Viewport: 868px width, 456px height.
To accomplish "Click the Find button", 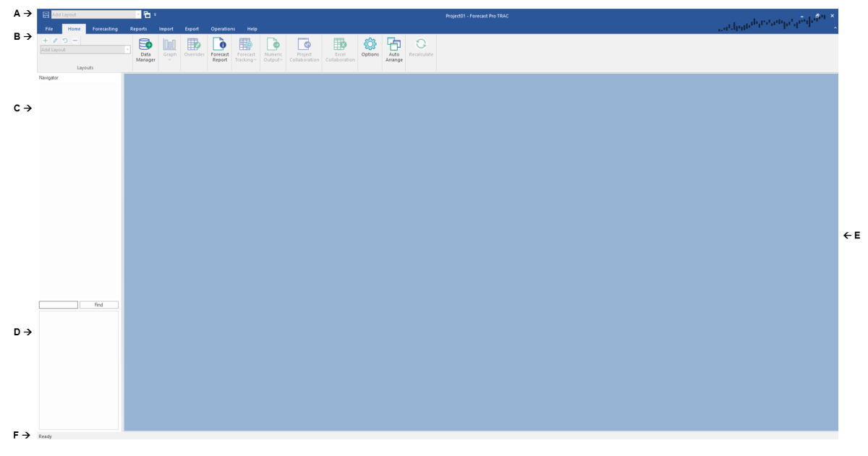I will (x=100, y=304).
